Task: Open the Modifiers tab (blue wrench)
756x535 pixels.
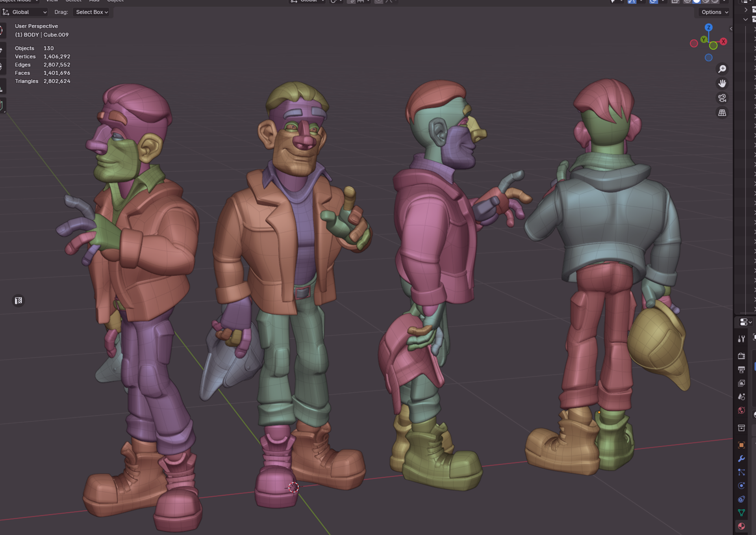Action: [x=741, y=459]
